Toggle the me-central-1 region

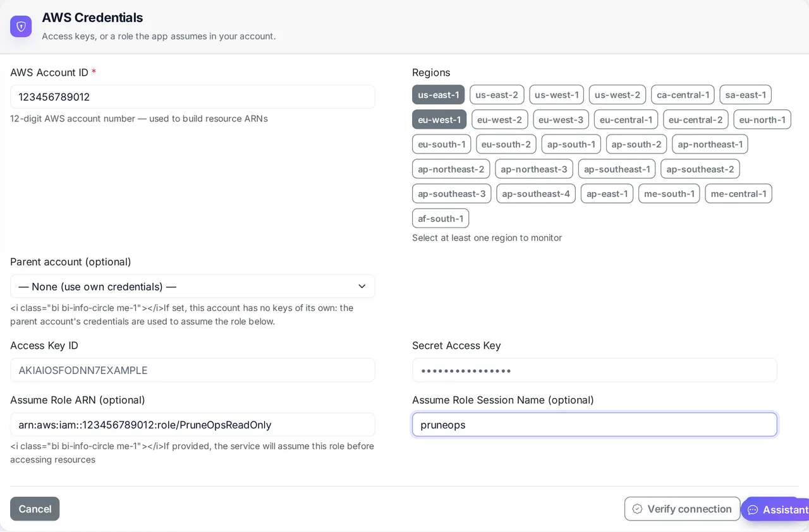point(738,193)
